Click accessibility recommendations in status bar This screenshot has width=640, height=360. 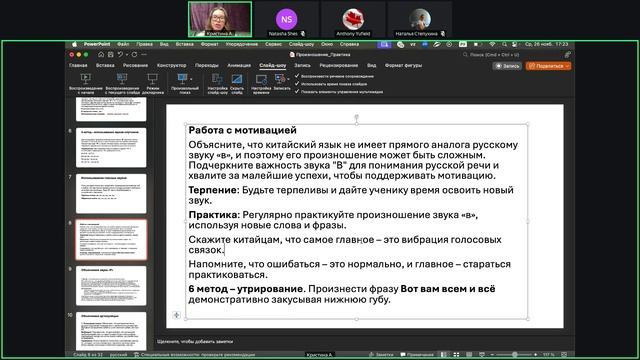(x=194, y=355)
